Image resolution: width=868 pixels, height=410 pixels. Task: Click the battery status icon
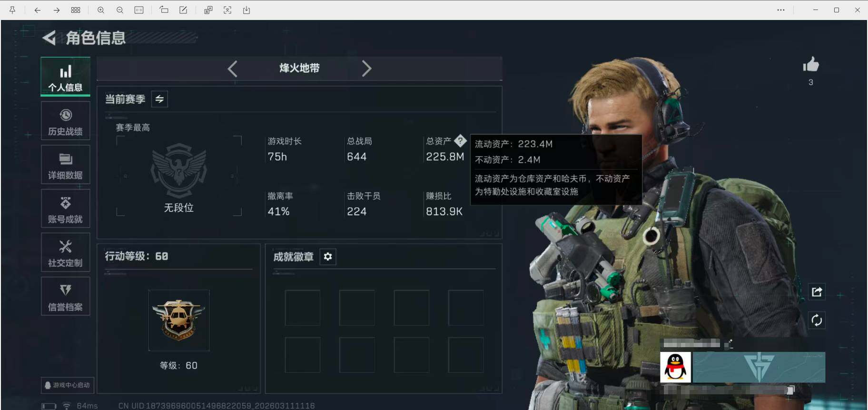(x=49, y=406)
